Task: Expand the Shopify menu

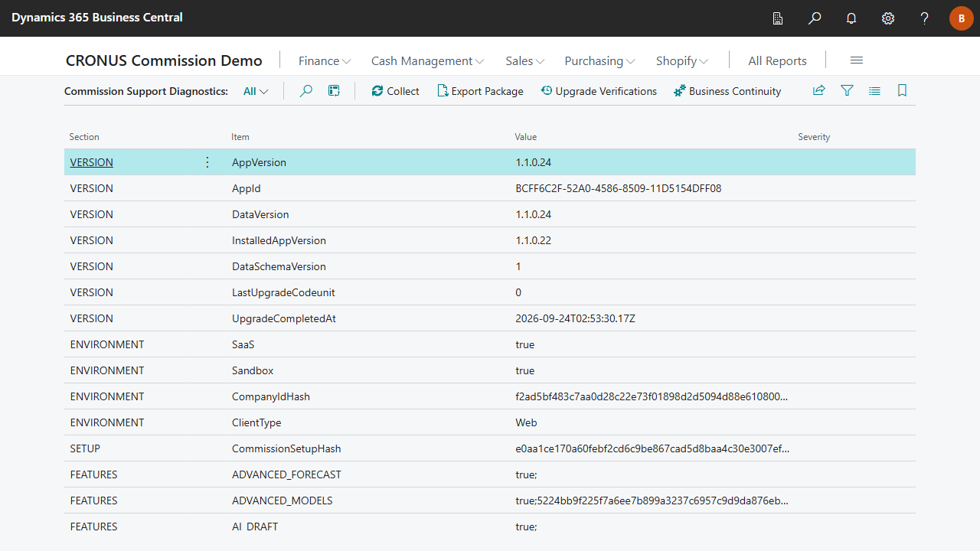Action: click(682, 60)
